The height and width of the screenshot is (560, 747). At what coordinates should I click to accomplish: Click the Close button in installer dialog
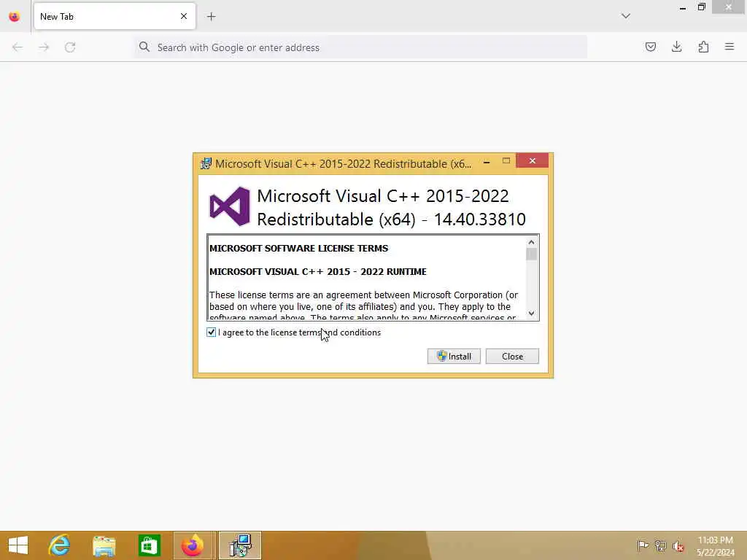click(512, 356)
